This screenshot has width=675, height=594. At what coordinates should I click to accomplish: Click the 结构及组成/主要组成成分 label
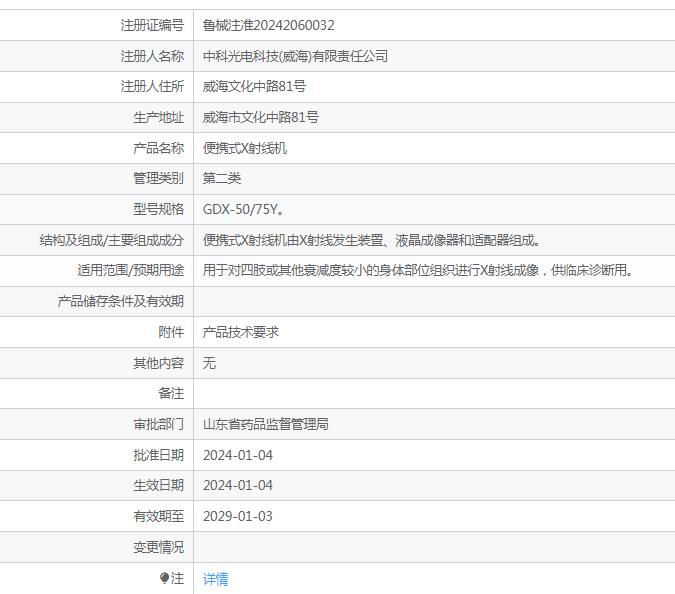pos(112,240)
